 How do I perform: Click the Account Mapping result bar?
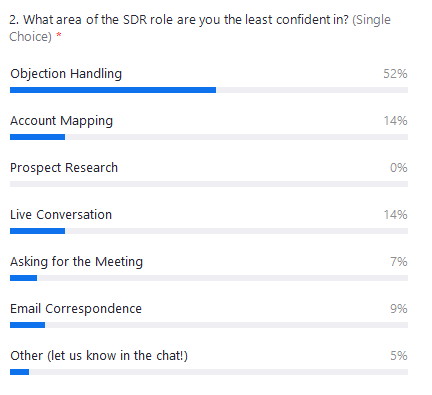pyautogui.click(x=209, y=137)
